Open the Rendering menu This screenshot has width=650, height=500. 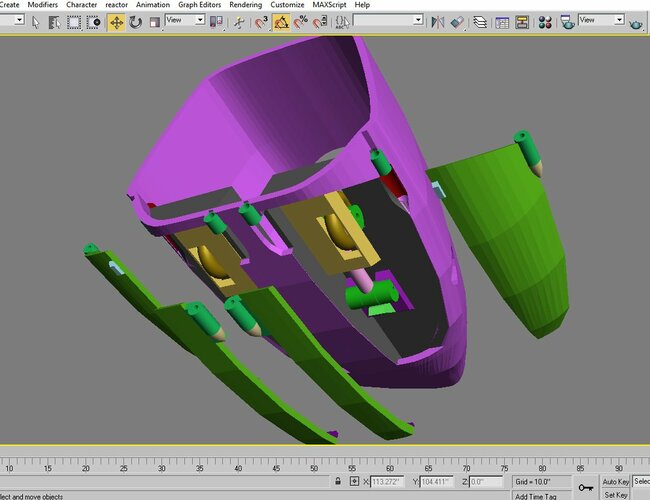pos(245,5)
